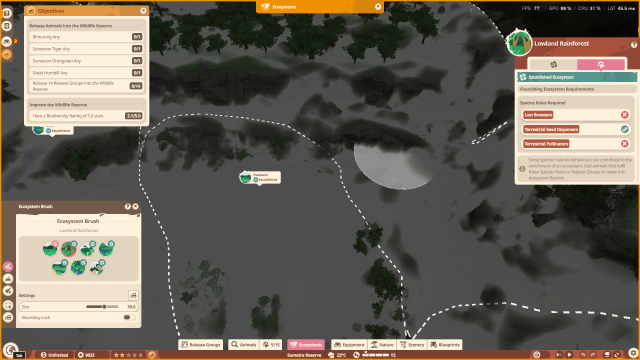Screen dimensions: 640x360
Task: Click the Established marker below Objectives panel
Action: coord(53,131)
